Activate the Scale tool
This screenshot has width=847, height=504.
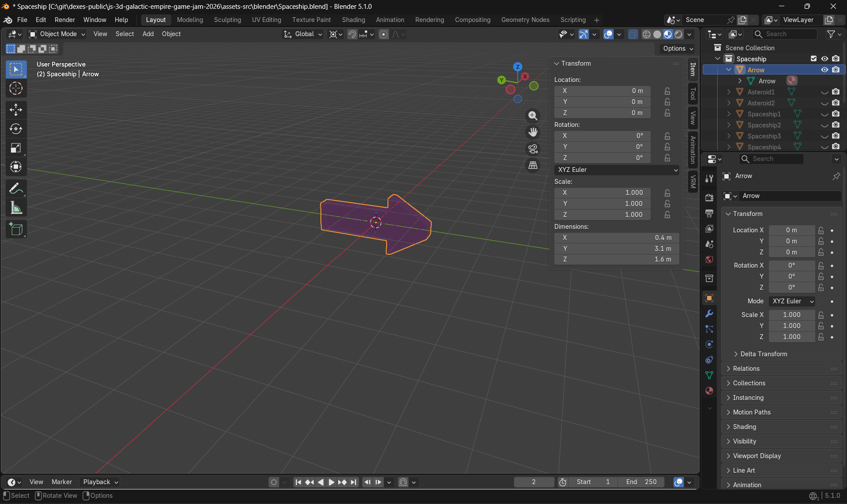(16, 148)
